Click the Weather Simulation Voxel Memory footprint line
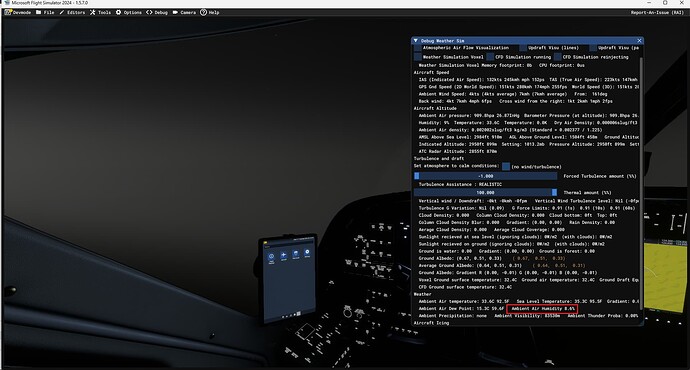The image size is (690, 370). click(x=502, y=65)
